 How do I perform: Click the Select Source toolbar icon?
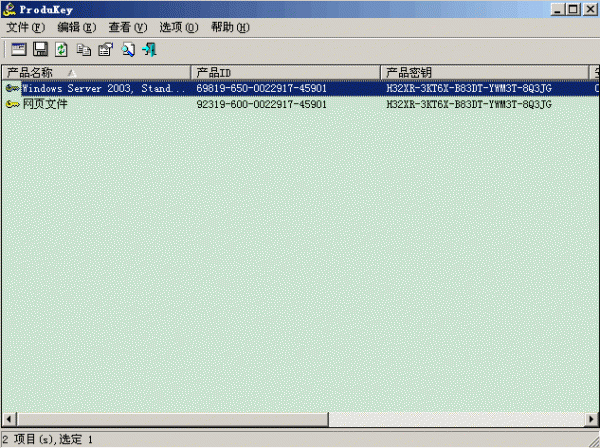point(18,50)
